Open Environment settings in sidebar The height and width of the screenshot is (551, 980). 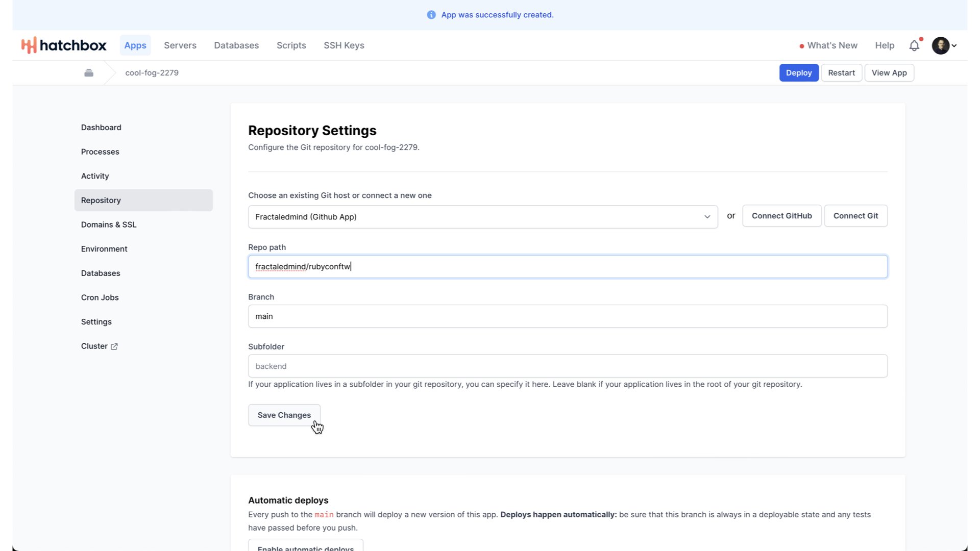tap(104, 249)
